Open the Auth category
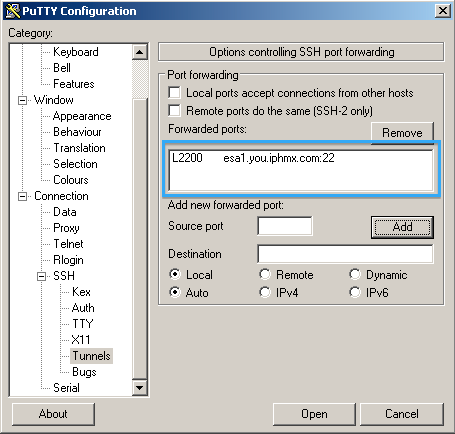 tap(83, 308)
